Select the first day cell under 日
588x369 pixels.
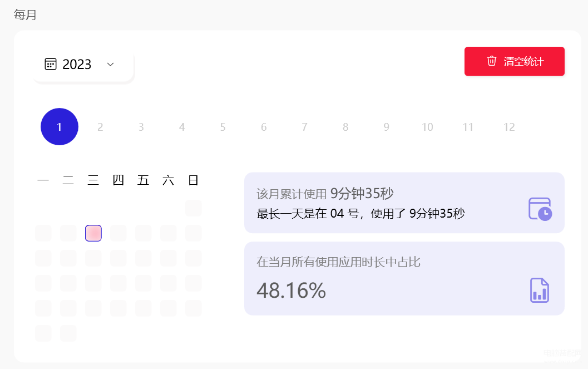tap(194, 208)
